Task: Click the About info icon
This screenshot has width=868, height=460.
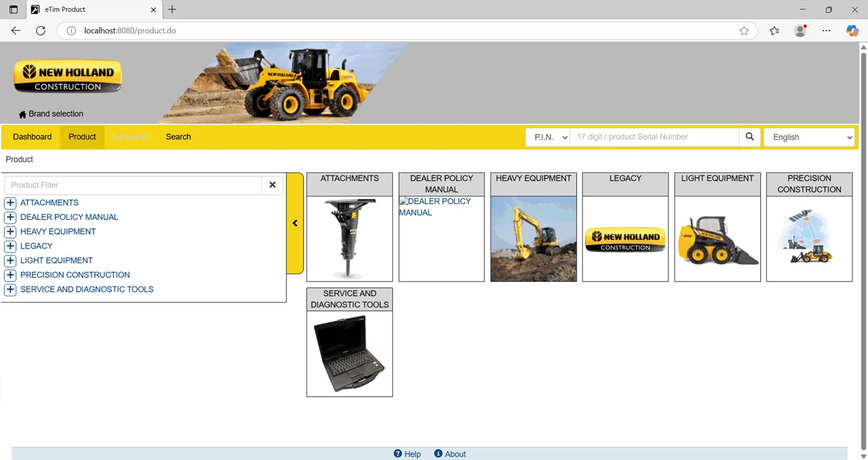Action: point(438,454)
